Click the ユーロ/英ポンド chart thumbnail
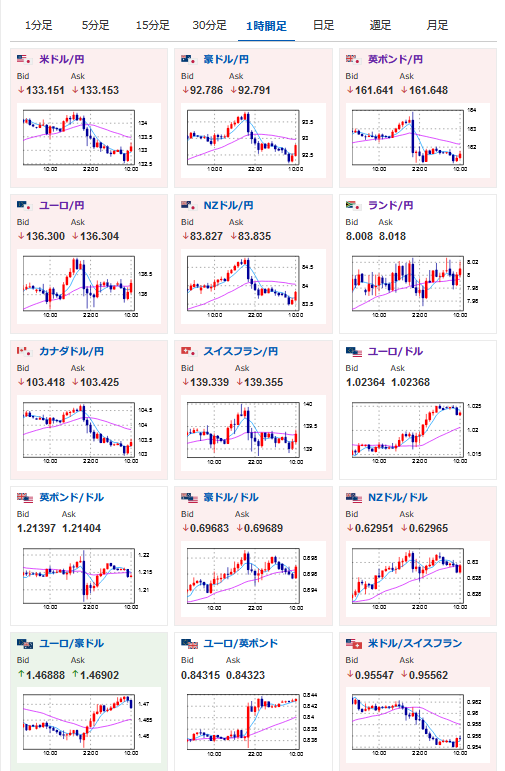Viewport: 505px width, 771px height. tap(253, 724)
